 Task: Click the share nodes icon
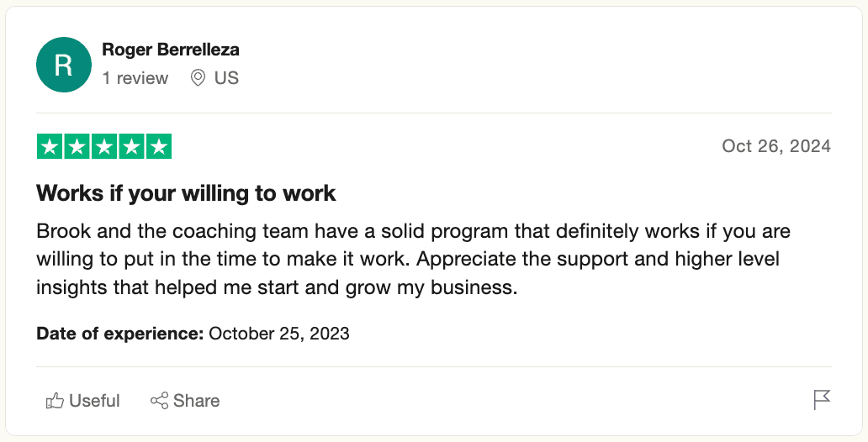coord(159,401)
